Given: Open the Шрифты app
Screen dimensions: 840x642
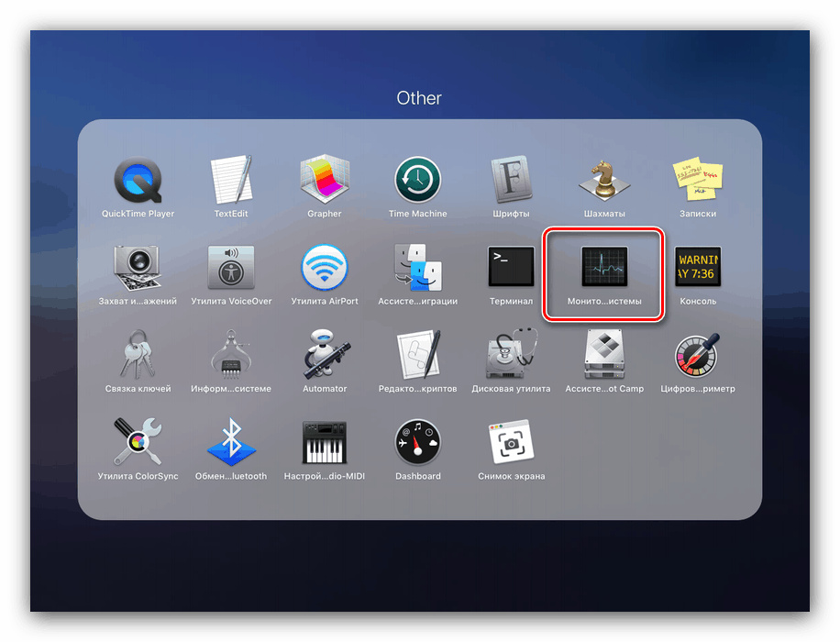Looking at the screenshot, I should pos(511,180).
